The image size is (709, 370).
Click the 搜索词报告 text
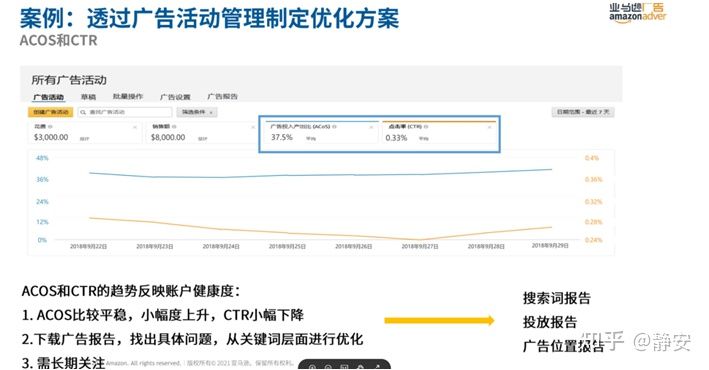(x=557, y=298)
